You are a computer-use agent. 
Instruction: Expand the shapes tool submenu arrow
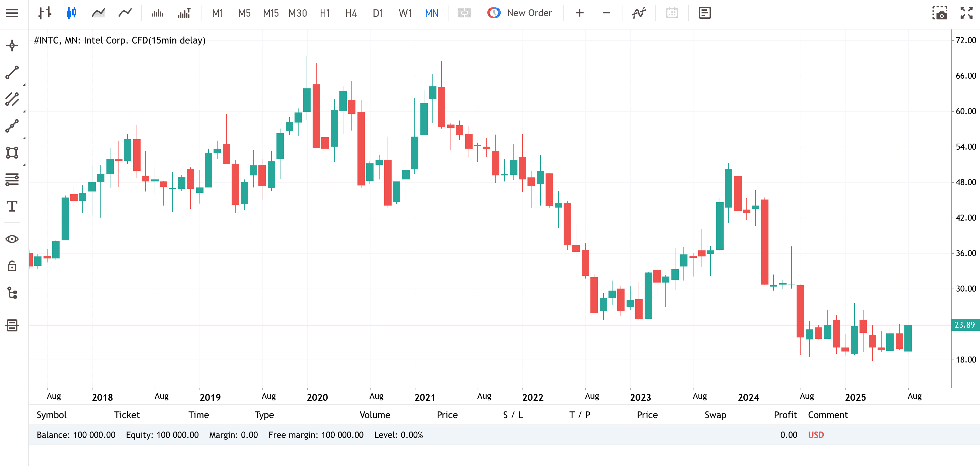point(24,165)
